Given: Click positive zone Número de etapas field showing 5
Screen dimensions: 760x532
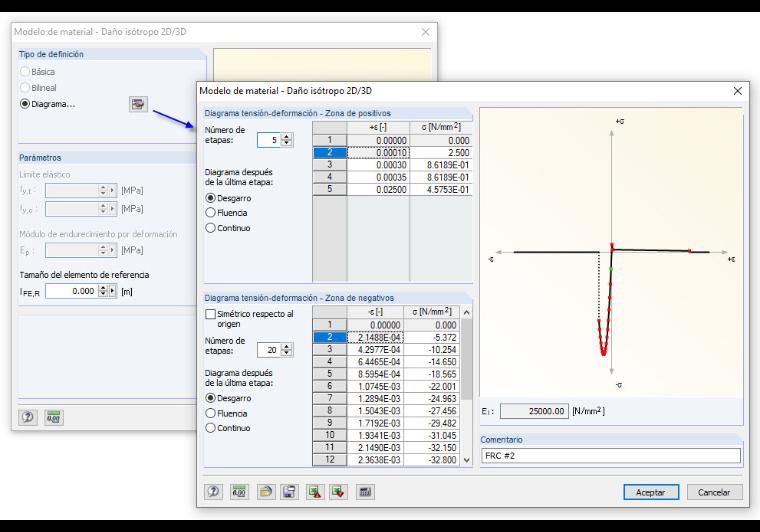Looking at the screenshot, I should tap(269, 140).
